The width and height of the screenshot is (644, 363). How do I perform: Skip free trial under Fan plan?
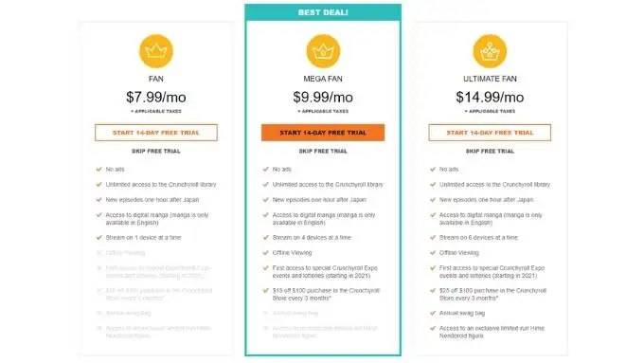[x=156, y=151]
